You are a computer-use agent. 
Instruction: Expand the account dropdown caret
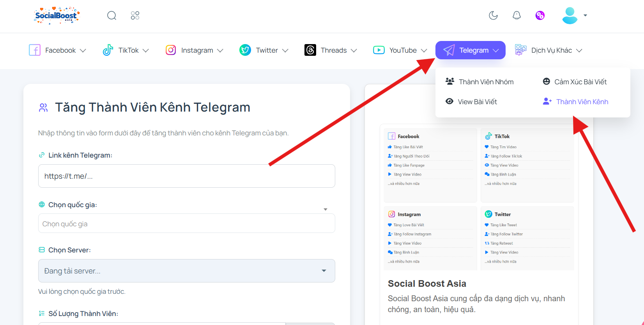pos(585,16)
